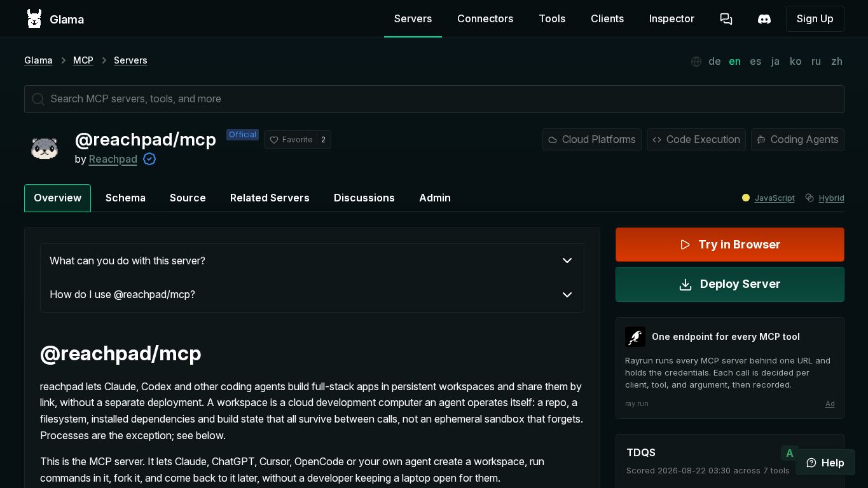
Task: Click the Code Execution category tag
Action: click(696, 140)
